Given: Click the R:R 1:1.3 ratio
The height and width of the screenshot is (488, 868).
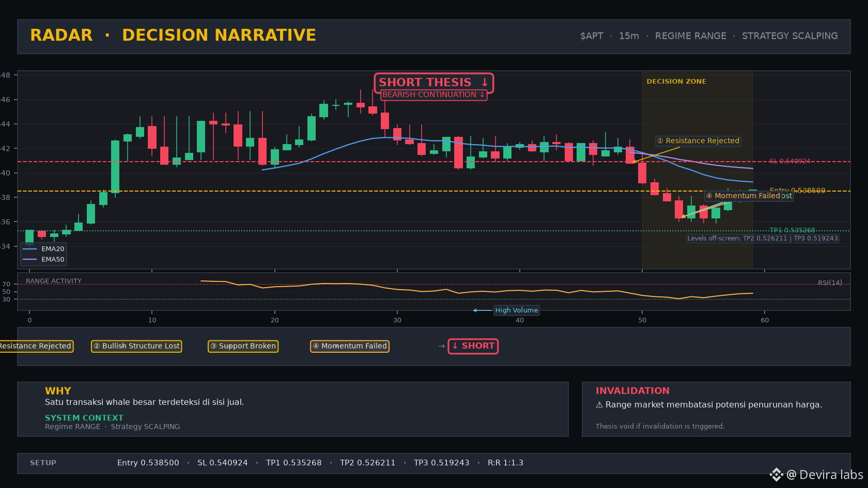Looking at the screenshot, I should 505,463.
